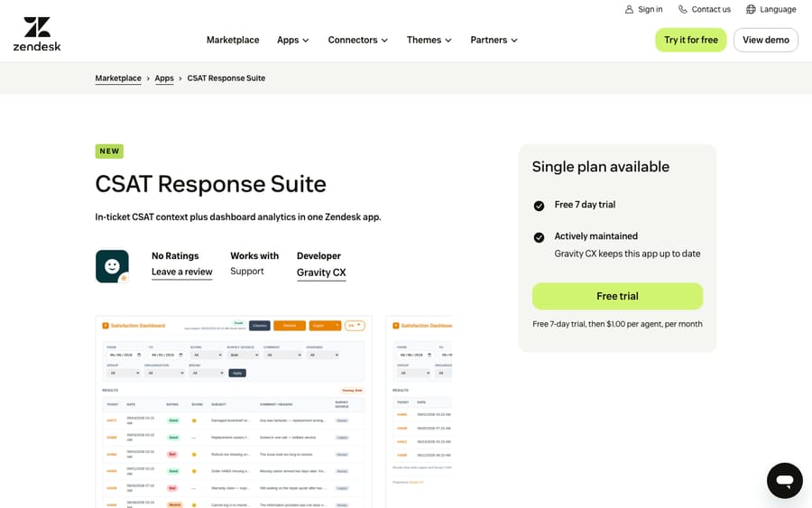Viewport: 812px width, 508px height.
Task: Click Gravity CX keeps this app up to date
Action: coord(627,254)
